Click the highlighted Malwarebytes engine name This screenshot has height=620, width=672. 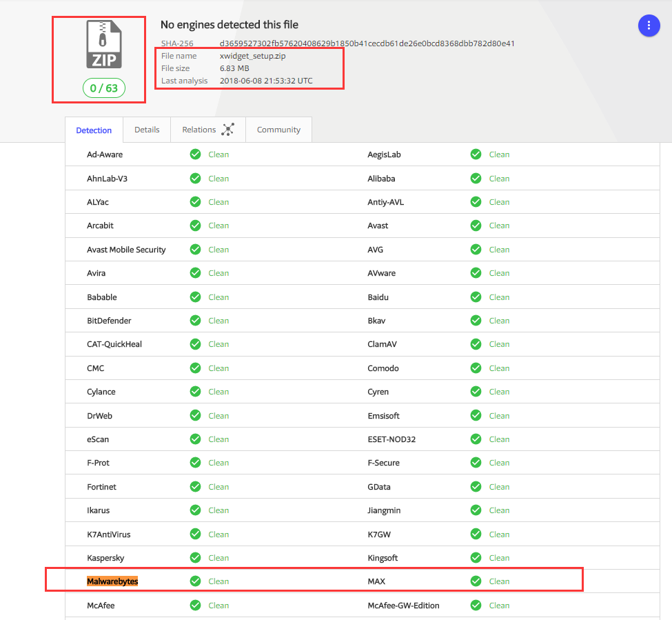click(x=112, y=581)
